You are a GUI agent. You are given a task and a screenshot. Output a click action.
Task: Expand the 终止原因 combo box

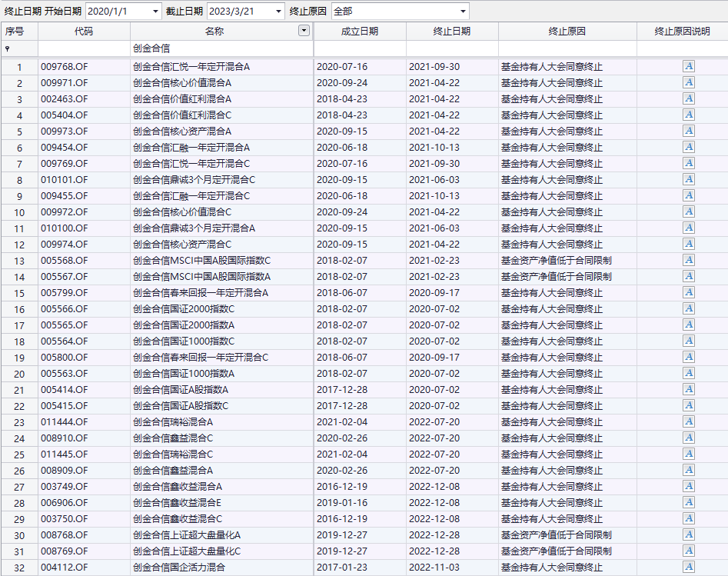(x=463, y=12)
